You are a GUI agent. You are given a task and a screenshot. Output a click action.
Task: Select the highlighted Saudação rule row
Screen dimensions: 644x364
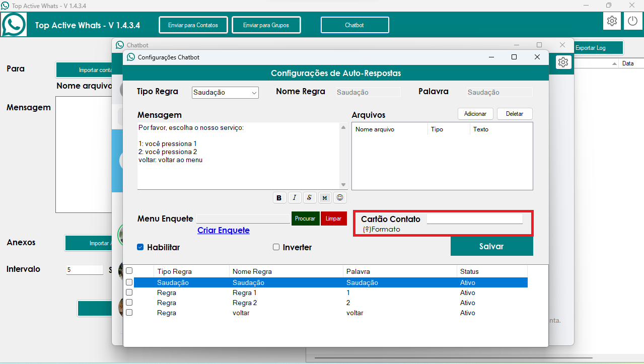pyautogui.click(x=330, y=282)
